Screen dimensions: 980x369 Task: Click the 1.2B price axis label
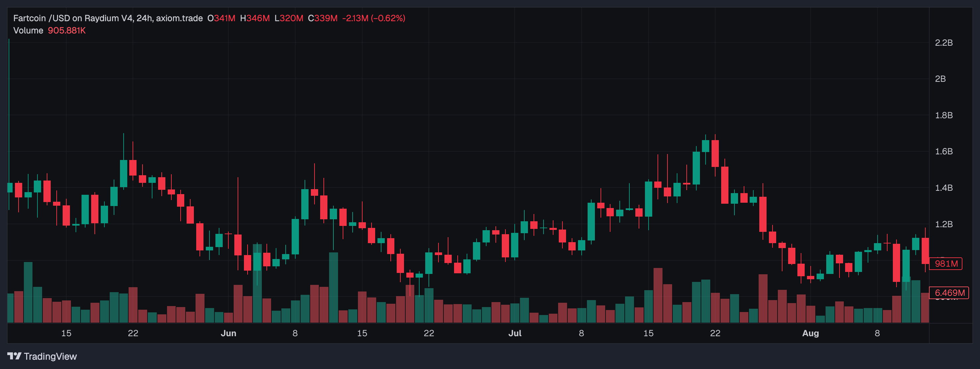[x=944, y=224]
